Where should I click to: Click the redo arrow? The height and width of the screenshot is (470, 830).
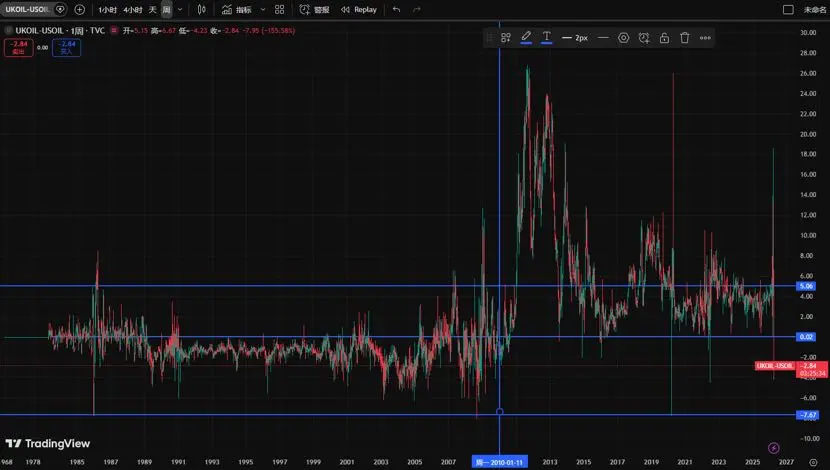click(417, 10)
